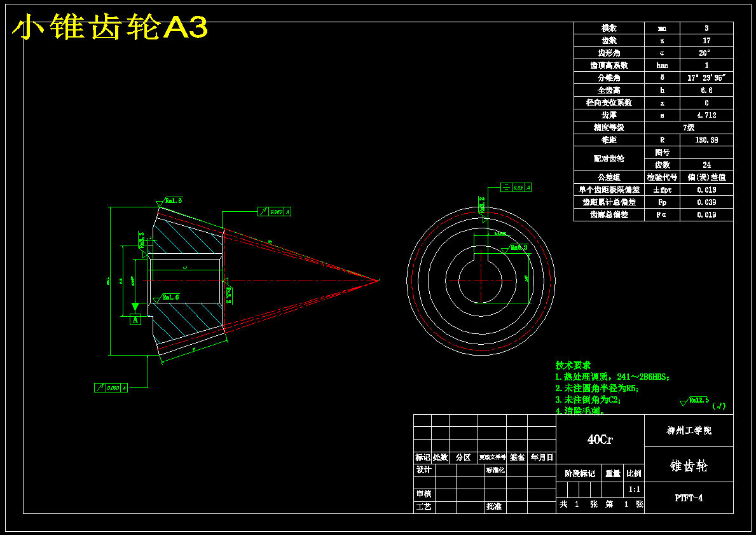Select the material text '40Cr'
This screenshot has height=535, width=756.
pyautogui.click(x=600, y=440)
